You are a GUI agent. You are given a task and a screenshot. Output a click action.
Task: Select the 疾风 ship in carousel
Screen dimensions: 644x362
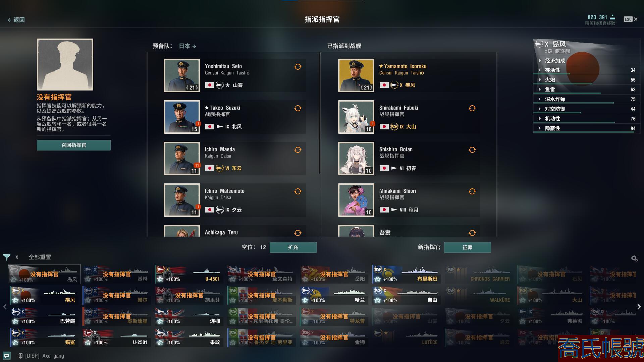[44, 295]
